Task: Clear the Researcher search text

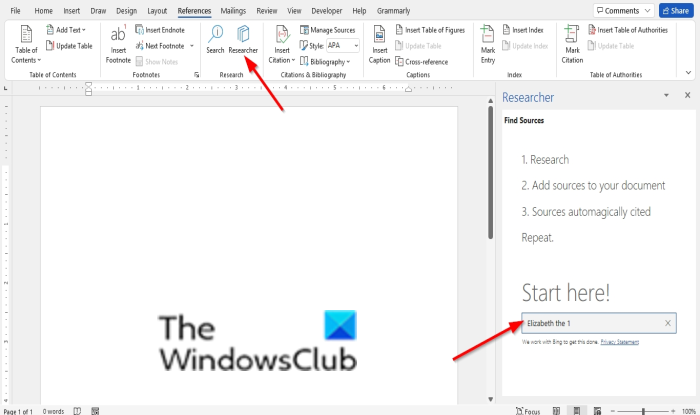Action: coord(668,323)
